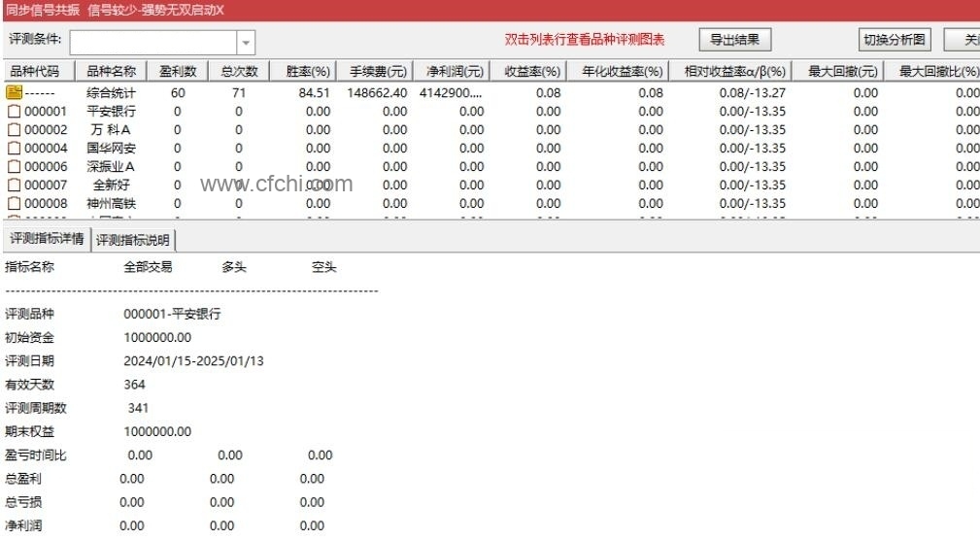
Task: Click the 综合统计 folder icon
Action: (14, 92)
